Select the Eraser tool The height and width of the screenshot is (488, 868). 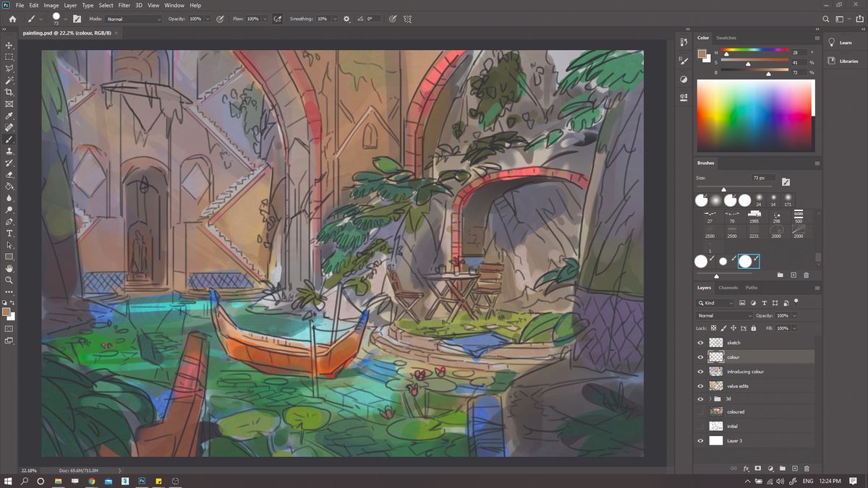click(x=9, y=174)
